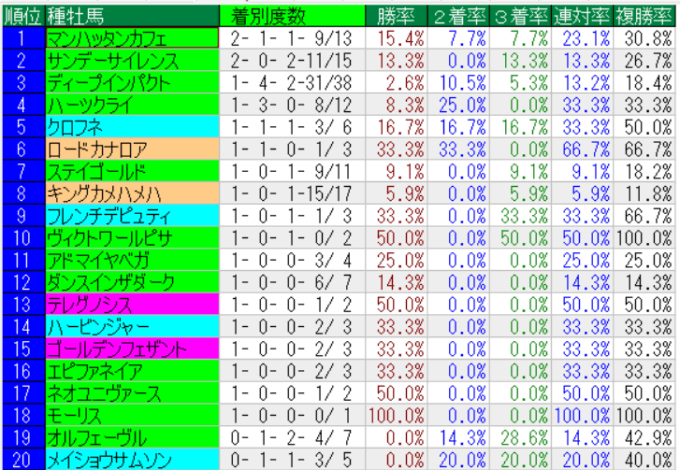
Task: Click the 10.5% second-place rate cell
Action: (x=458, y=83)
